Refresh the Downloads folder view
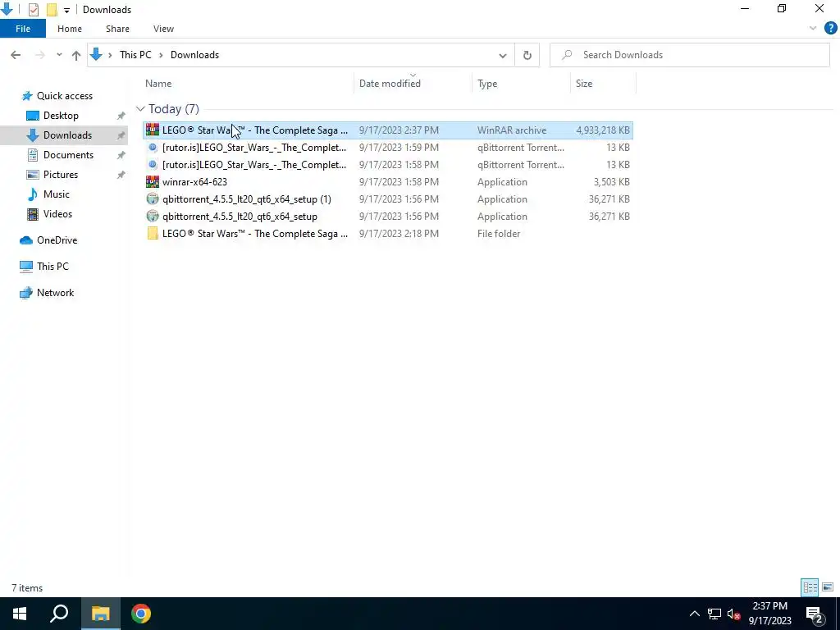 coord(527,55)
